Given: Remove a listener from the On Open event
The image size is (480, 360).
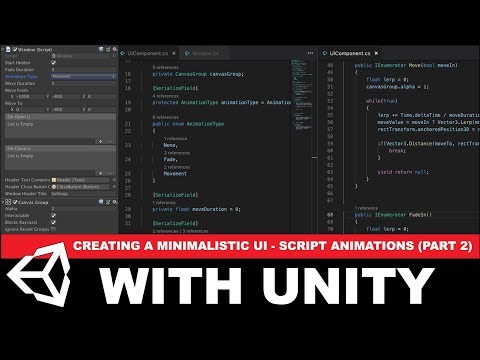Looking at the screenshot, I should coord(110,141).
